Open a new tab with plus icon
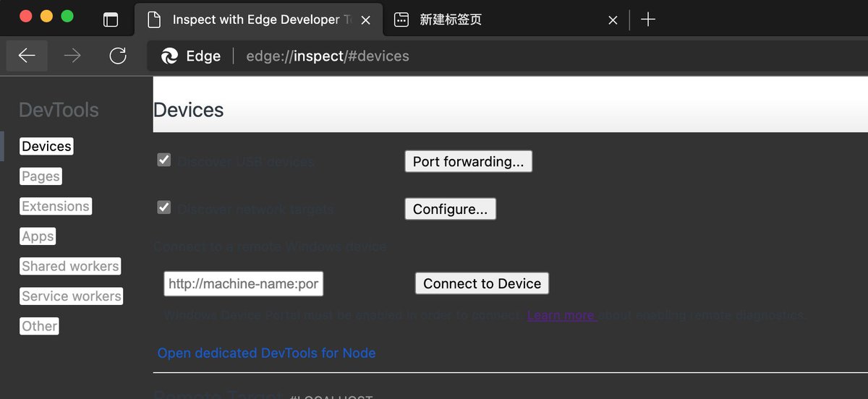868x399 pixels. [x=648, y=20]
